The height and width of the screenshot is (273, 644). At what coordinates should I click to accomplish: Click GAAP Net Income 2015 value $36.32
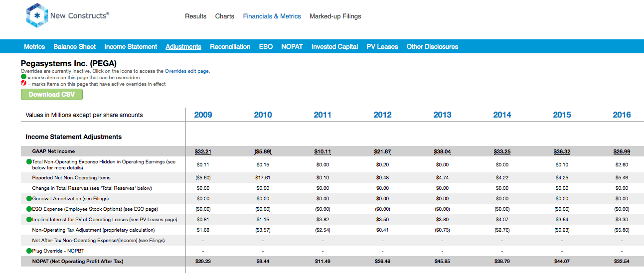562,151
